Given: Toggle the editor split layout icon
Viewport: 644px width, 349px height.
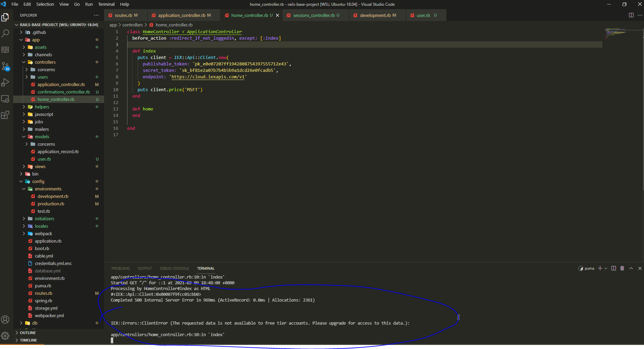Looking at the screenshot, I should (631, 15).
